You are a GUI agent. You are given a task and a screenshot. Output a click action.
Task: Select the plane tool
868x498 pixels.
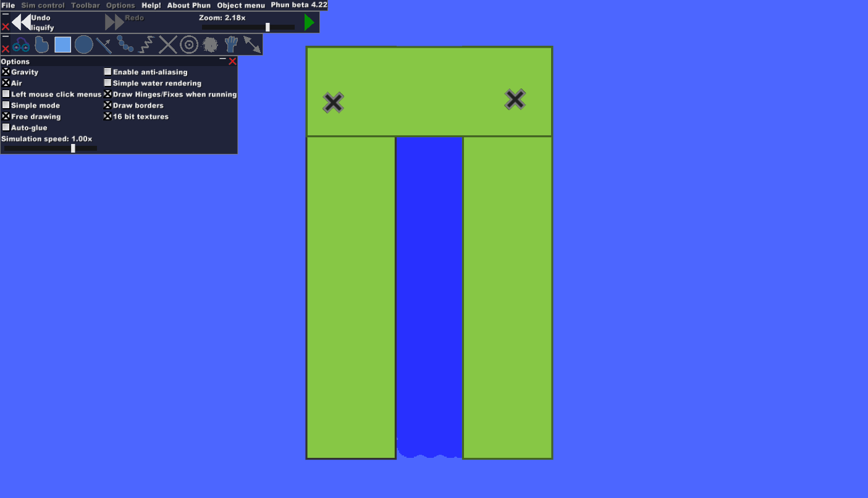point(104,44)
